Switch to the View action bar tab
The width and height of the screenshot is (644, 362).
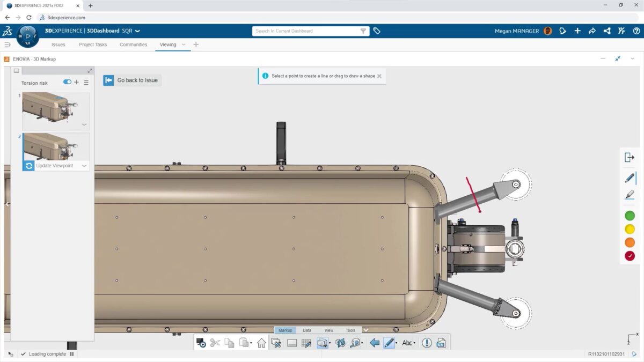[329, 330]
